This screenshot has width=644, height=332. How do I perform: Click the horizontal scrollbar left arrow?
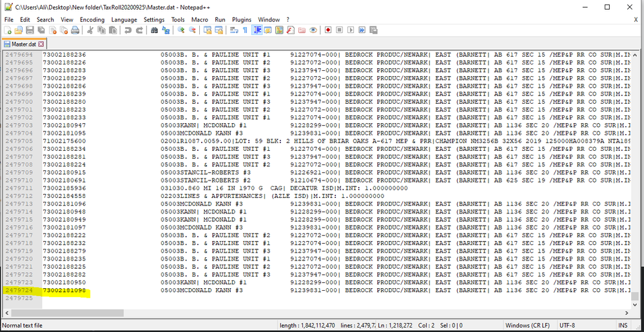(6, 313)
